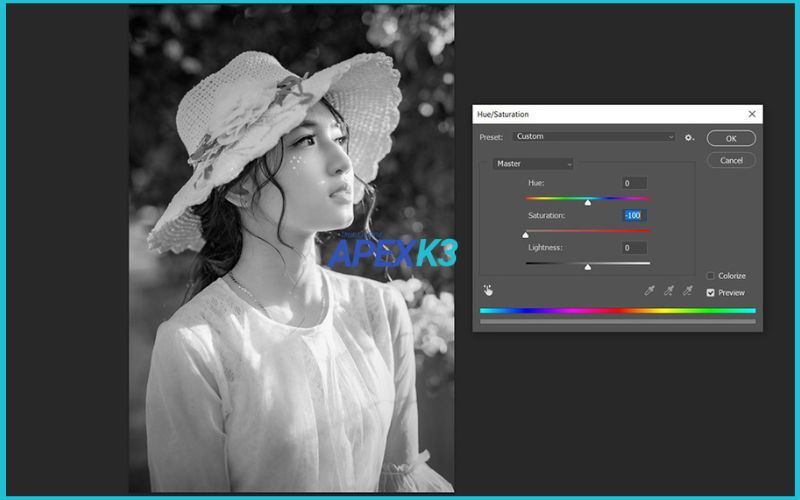Click the preset options gear icon
800x500 pixels.
pos(689,137)
